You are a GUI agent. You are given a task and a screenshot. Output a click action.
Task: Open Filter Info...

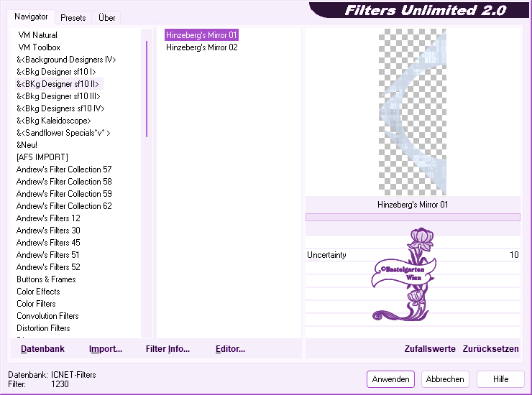(168, 349)
